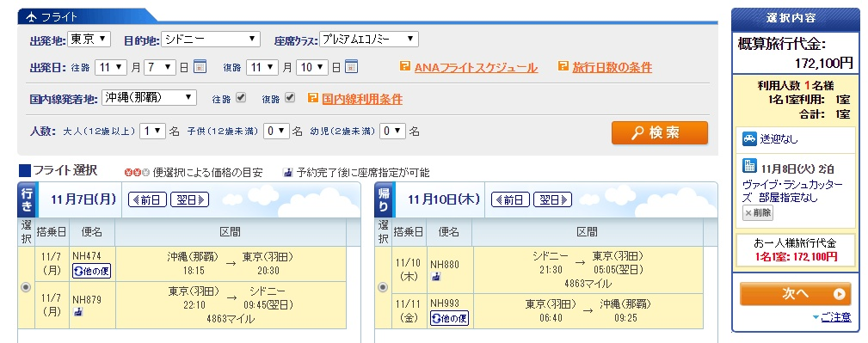The height and width of the screenshot is (343, 868).
Task: Open adults count dropdown
Action: pyautogui.click(x=152, y=132)
